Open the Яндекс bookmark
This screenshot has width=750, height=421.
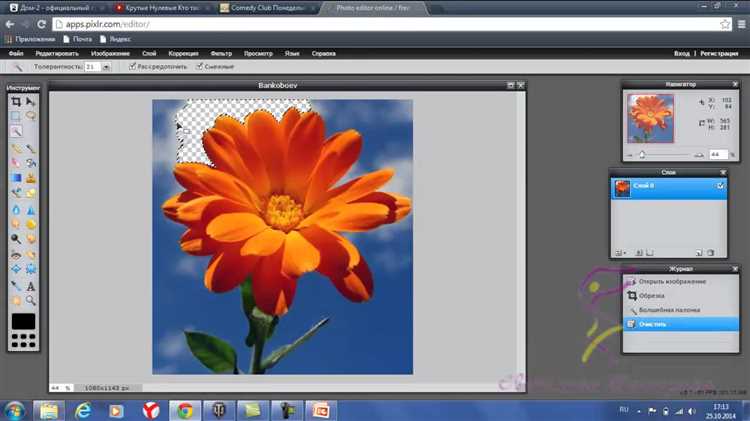click(115, 39)
